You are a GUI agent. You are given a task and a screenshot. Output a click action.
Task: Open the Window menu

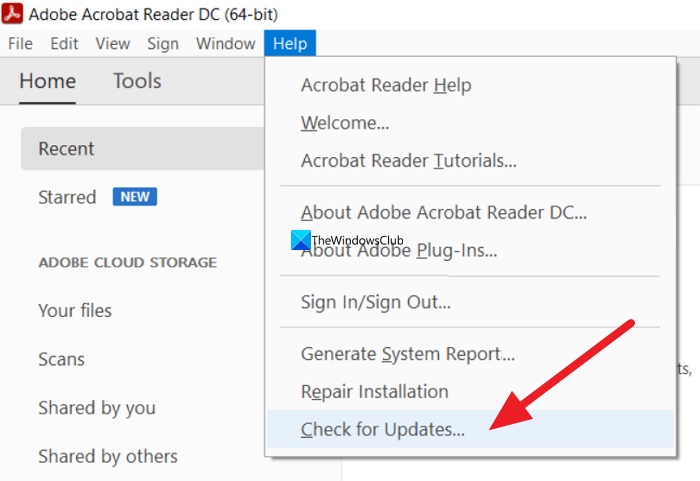(x=225, y=44)
